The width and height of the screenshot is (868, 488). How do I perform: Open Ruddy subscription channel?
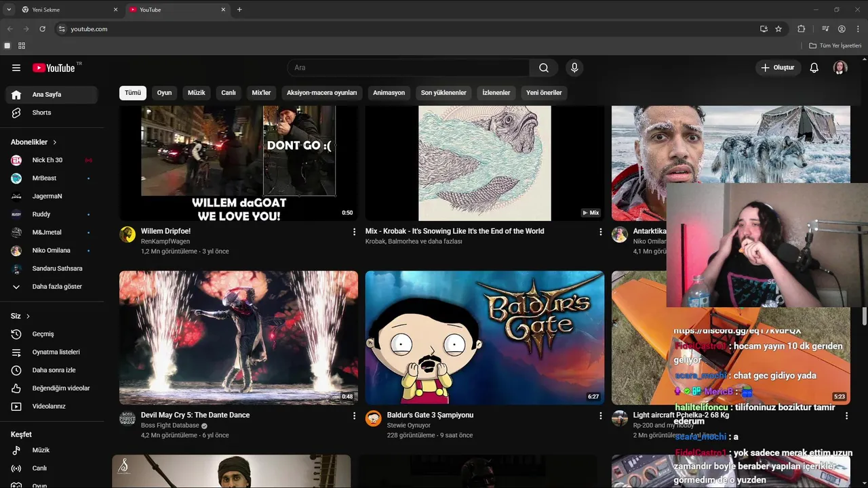point(52,214)
